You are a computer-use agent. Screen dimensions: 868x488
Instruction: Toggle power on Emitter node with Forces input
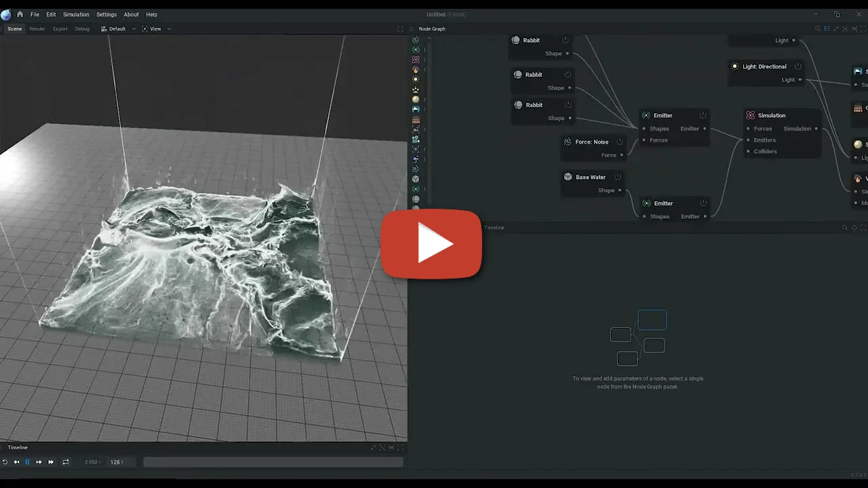[x=703, y=115]
